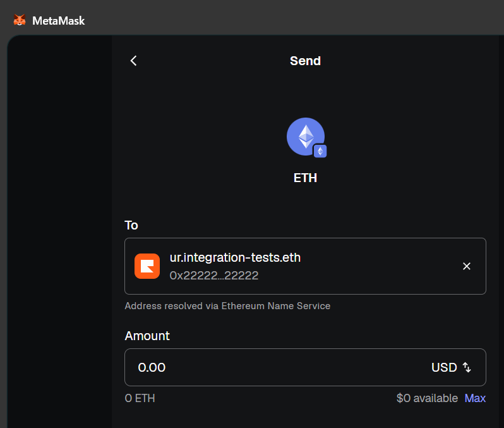This screenshot has height=428, width=504.
Task: Click 'Address resolved via Ethereum Name Service' note
Action: (x=227, y=306)
